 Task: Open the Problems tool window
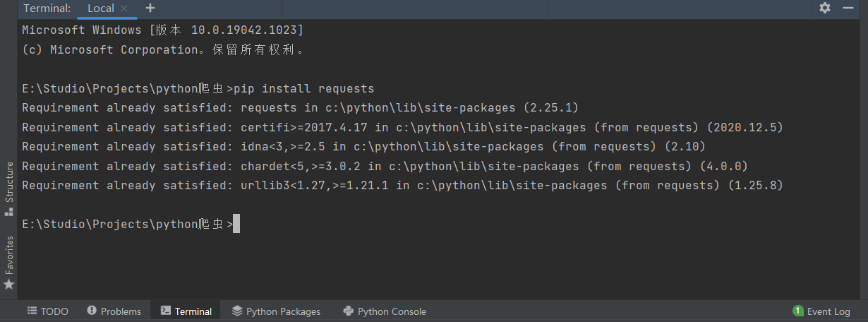(x=121, y=311)
